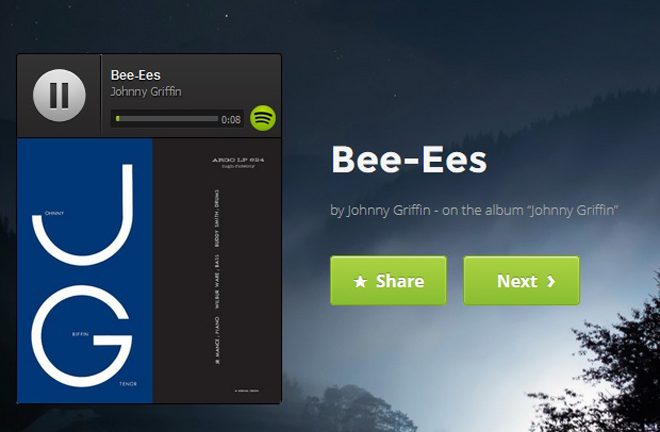Click the large white G on album cover
This screenshot has width=660, height=432.
pos(82,336)
